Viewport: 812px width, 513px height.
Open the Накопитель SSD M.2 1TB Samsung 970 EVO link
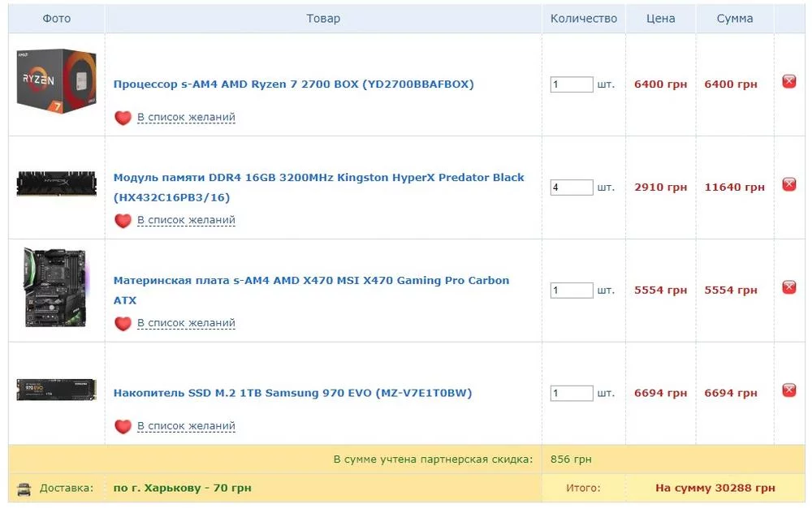pos(292,393)
